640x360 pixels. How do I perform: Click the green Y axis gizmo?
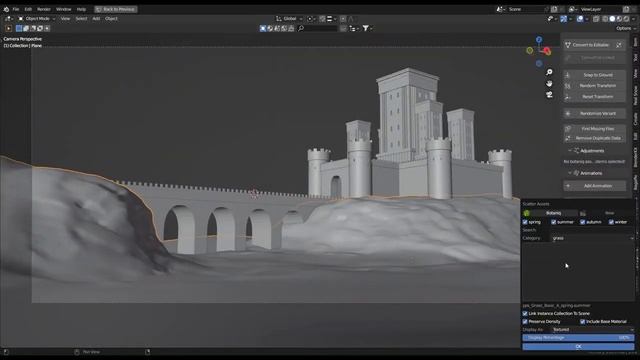(530, 51)
